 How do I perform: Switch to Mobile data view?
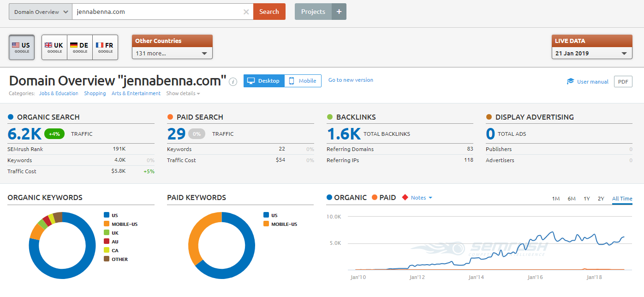click(303, 81)
